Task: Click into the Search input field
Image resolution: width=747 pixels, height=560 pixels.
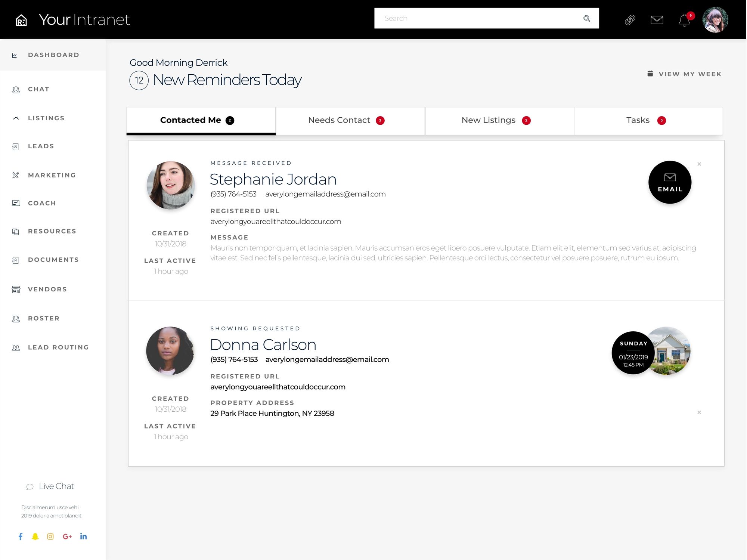Action: pyautogui.click(x=478, y=18)
